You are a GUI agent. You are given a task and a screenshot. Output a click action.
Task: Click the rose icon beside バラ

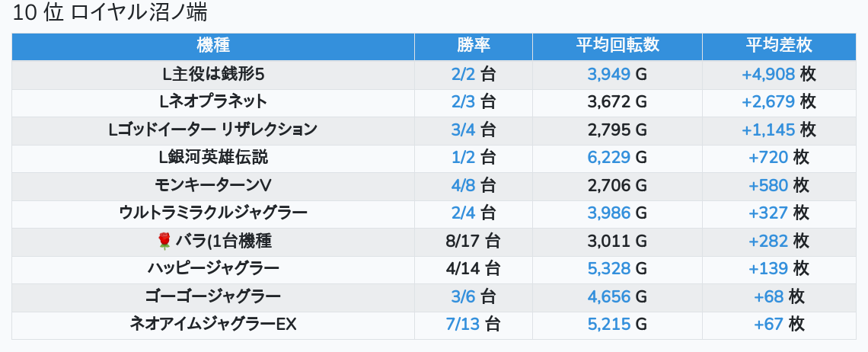pos(164,242)
